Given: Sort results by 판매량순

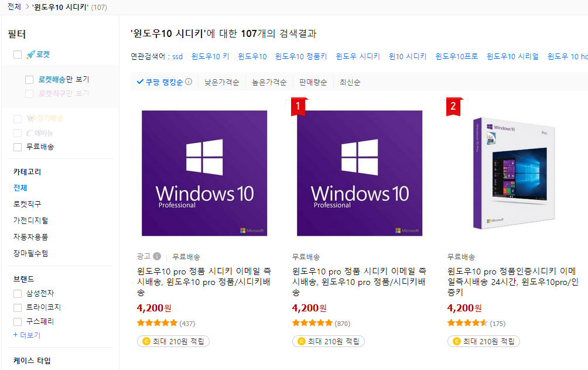Looking at the screenshot, I should click(x=313, y=82).
